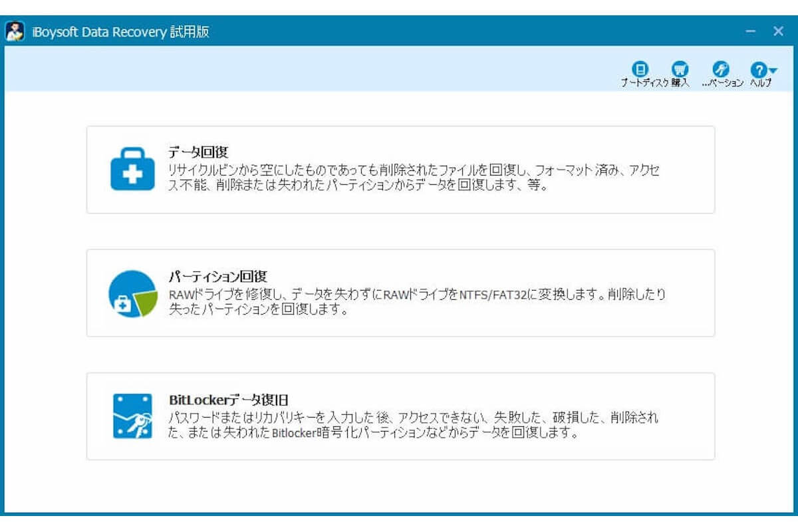Click the 購入 label in toolbar
The image size is (798, 532).
point(680,83)
